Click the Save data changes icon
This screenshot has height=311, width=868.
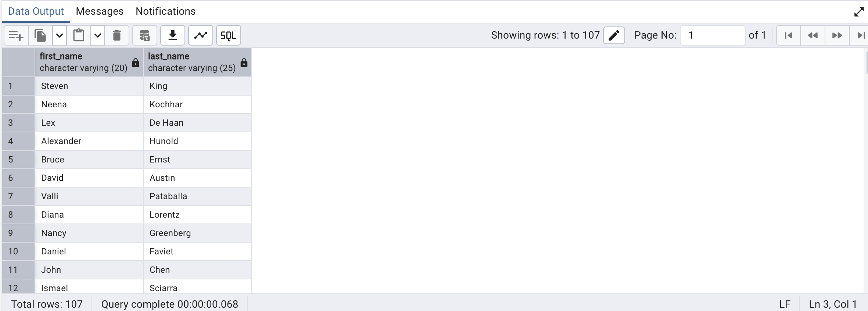[x=144, y=35]
